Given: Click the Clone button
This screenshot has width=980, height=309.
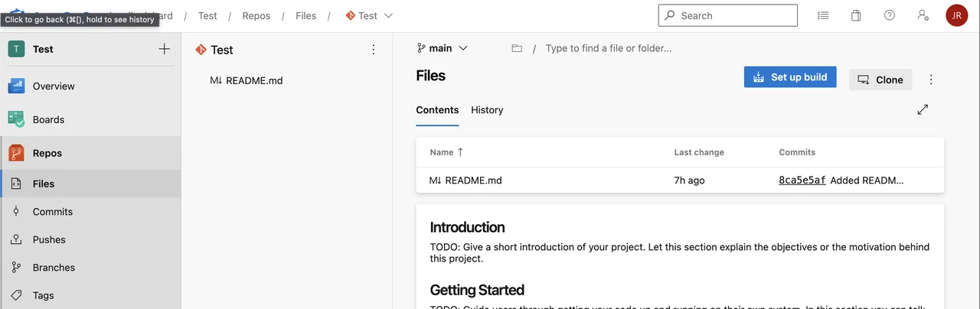Looking at the screenshot, I should (880, 80).
